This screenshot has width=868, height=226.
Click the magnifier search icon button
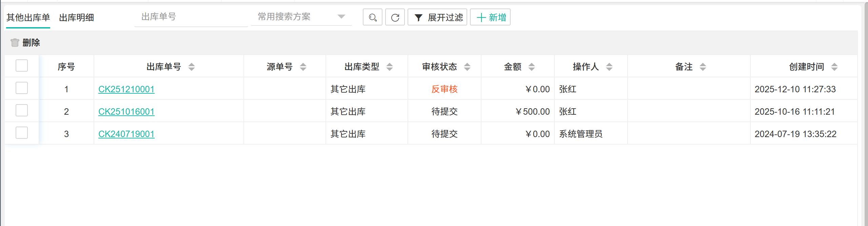[x=372, y=17]
